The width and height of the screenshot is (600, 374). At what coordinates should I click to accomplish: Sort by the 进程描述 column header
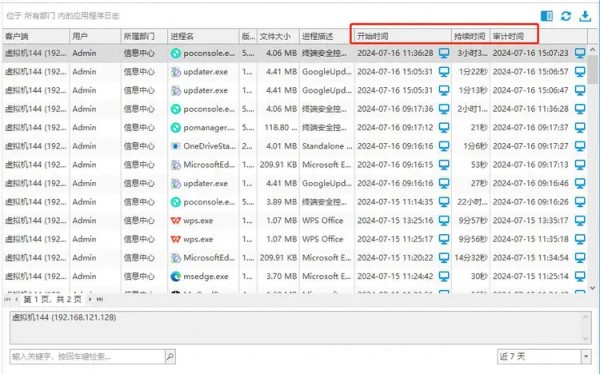pyautogui.click(x=326, y=36)
